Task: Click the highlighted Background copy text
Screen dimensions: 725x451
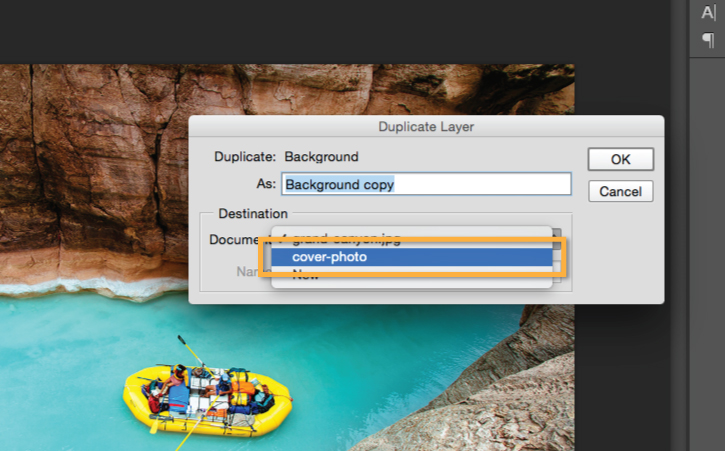Action: [x=339, y=185]
